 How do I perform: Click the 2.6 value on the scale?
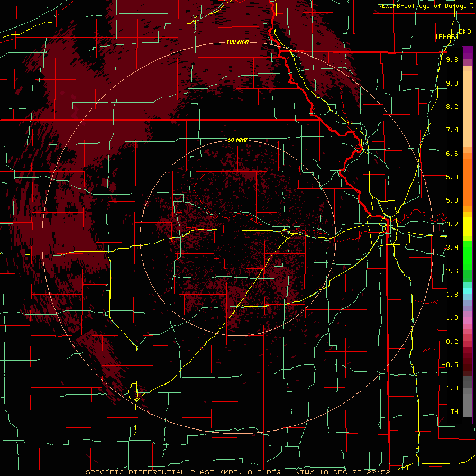452,271
